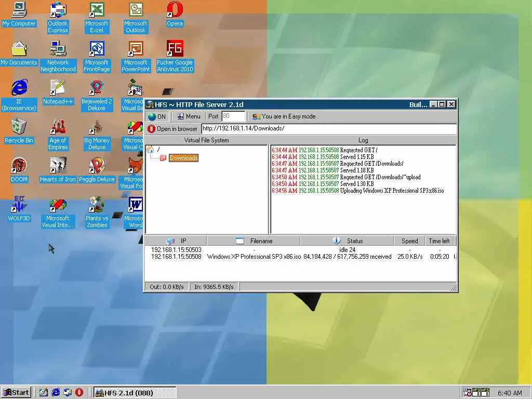Viewport: 532px width, 399px height.
Task: Select Fucker Google Antivirus 2010 icon
Action: [175, 57]
